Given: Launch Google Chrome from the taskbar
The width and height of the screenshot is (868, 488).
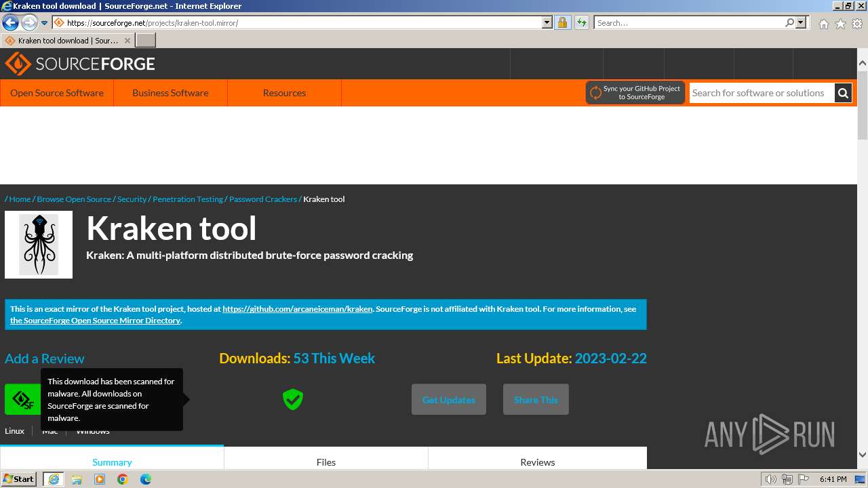Looking at the screenshot, I should pos(123,479).
